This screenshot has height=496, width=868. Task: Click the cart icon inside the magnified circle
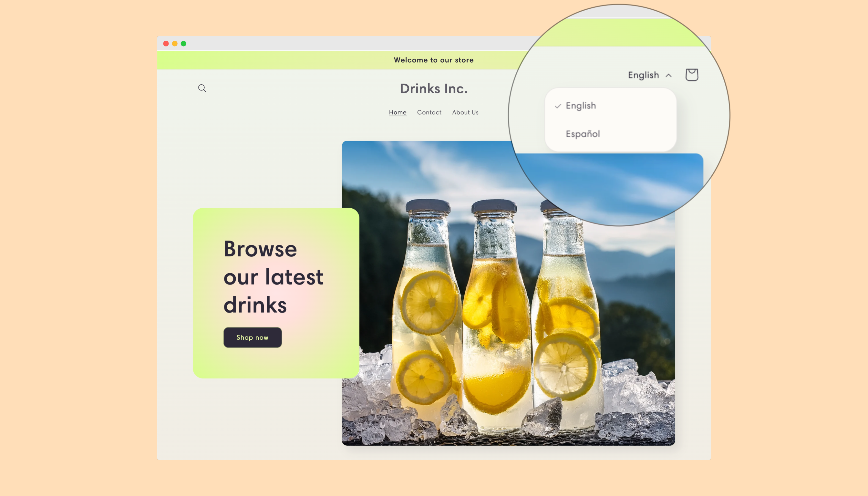(692, 75)
